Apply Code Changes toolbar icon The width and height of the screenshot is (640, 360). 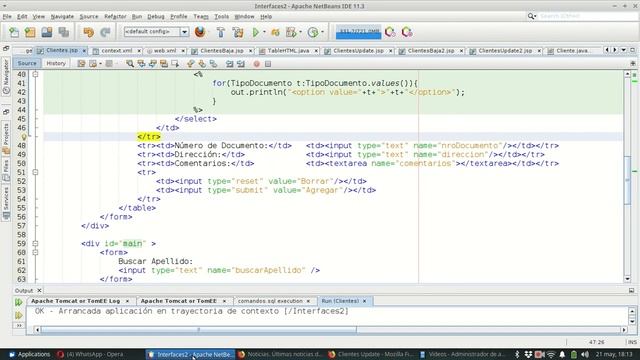[276, 32]
